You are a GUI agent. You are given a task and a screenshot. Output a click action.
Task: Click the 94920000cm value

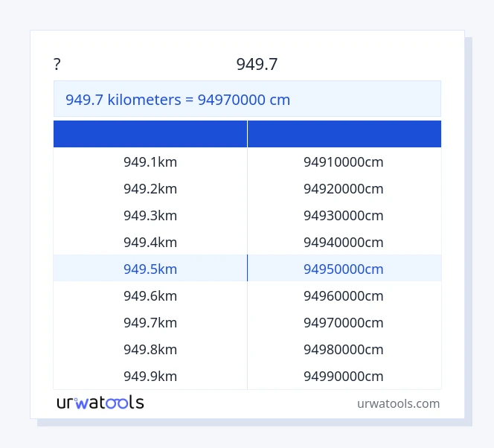[343, 188]
